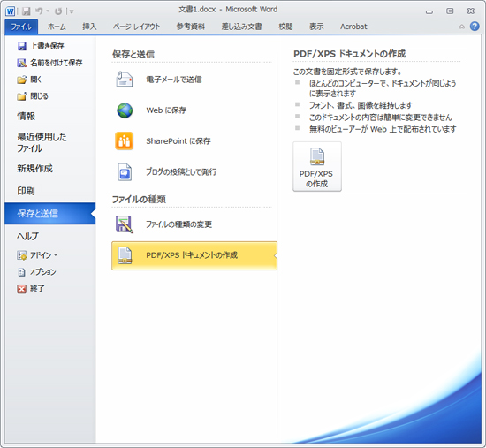Open the Undo history dropdown arrow
Screen dimensions: 486x448
pos(48,11)
